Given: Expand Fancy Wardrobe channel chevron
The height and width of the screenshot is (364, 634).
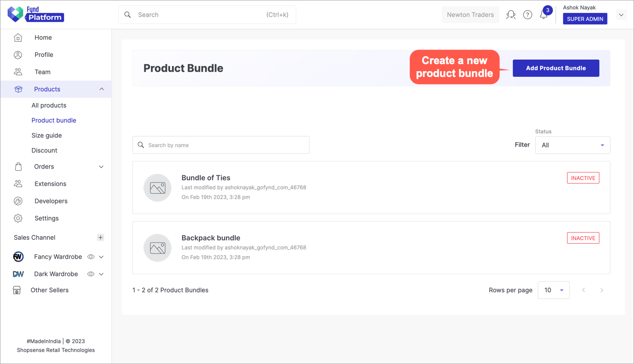Looking at the screenshot, I should pos(101,257).
